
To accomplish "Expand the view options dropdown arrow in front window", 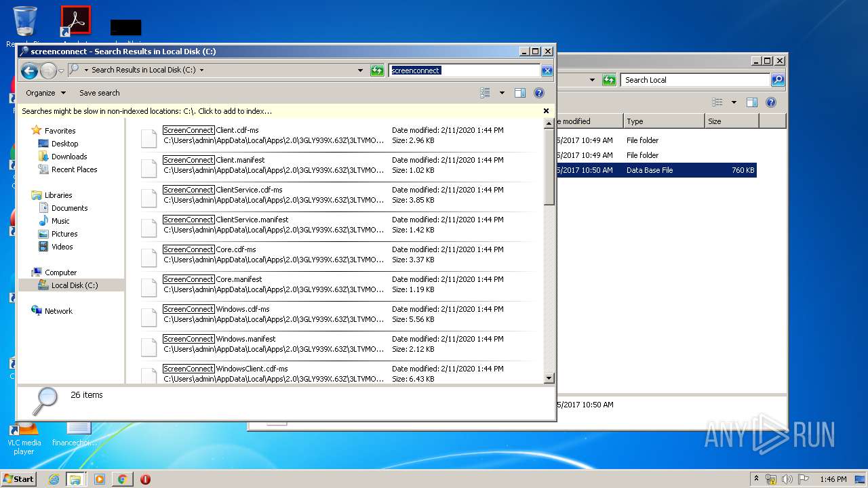I will coord(502,93).
